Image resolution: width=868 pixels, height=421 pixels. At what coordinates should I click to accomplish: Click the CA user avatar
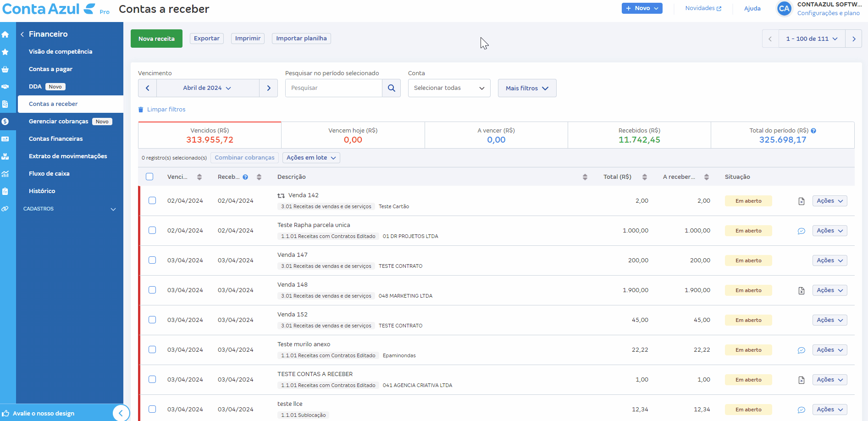pyautogui.click(x=784, y=9)
